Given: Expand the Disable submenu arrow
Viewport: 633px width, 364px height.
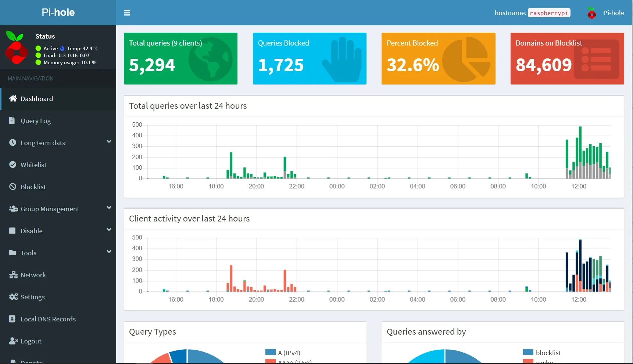Looking at the screenshot, I should click(109, 230).
